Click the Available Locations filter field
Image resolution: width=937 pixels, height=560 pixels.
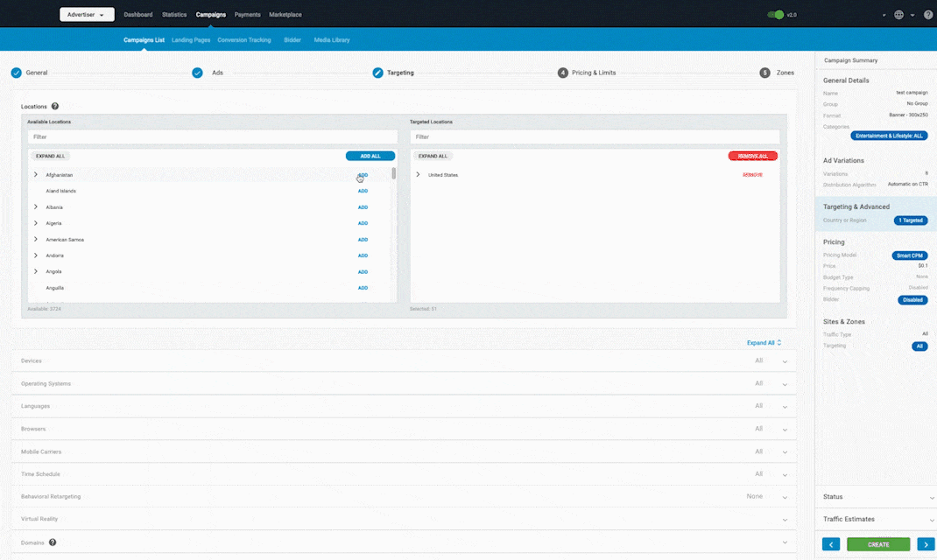[x=212, y=137]
